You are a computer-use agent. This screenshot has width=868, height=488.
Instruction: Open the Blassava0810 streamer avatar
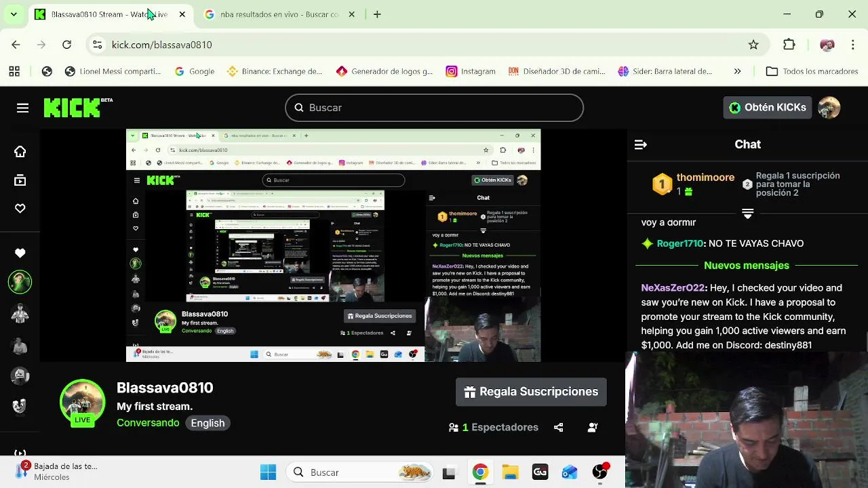[x=83, y=403]
